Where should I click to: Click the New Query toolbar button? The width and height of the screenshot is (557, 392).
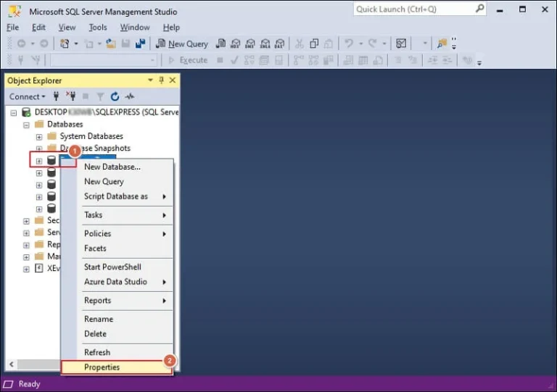182,43
